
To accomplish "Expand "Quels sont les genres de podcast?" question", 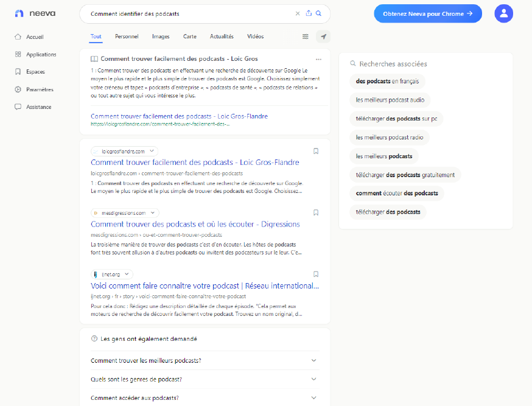I will click(x=313, y=379).
